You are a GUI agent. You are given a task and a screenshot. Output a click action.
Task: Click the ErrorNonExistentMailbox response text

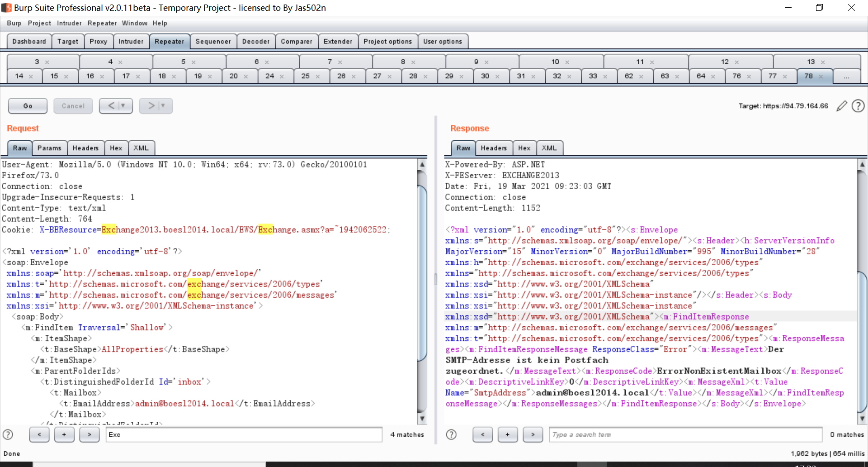(719, 371)
